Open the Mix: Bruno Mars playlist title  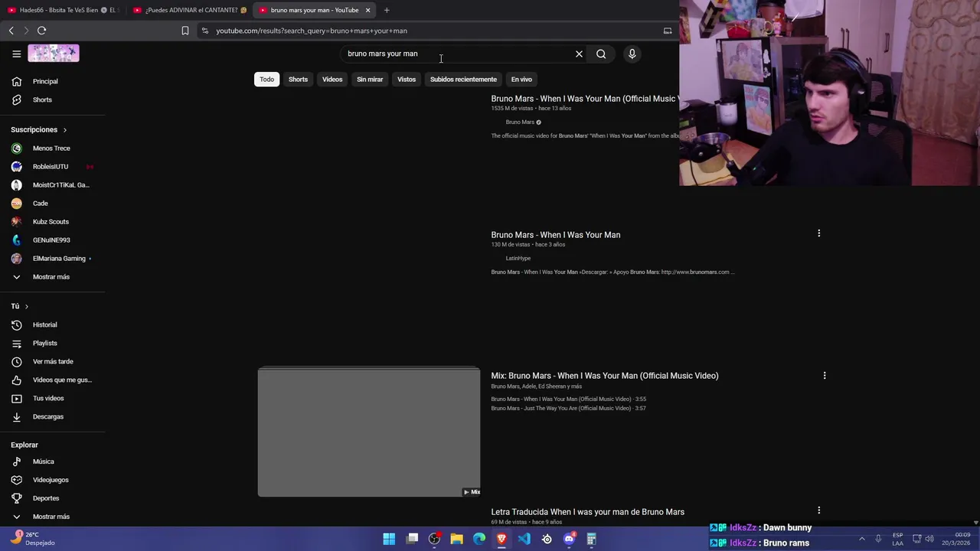[605, 376]
